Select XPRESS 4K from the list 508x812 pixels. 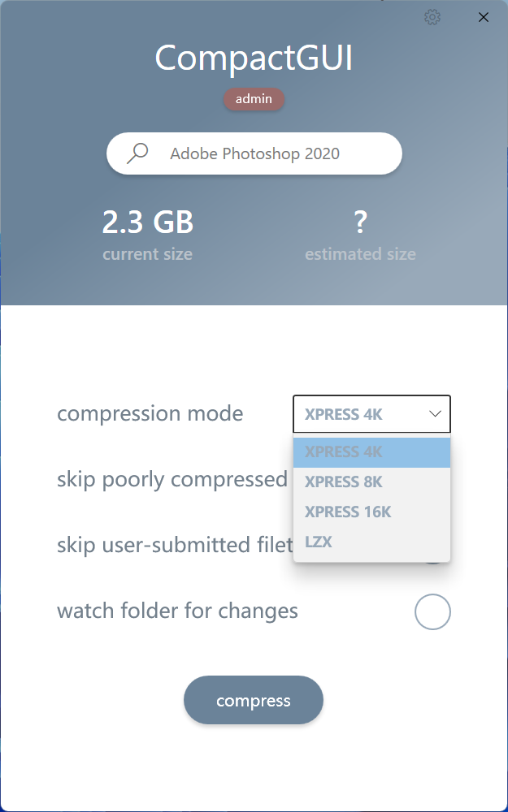[371, 452]
